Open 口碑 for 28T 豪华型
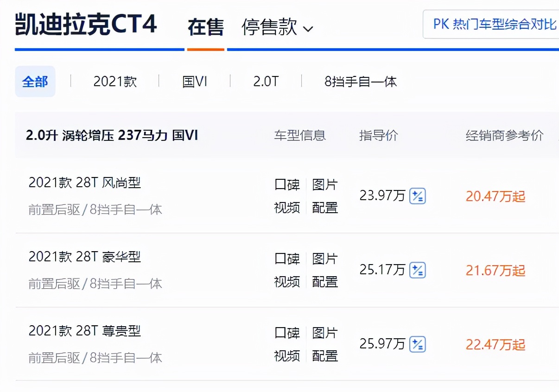This screenshot has width=559, height=392. tap(287, 259)
